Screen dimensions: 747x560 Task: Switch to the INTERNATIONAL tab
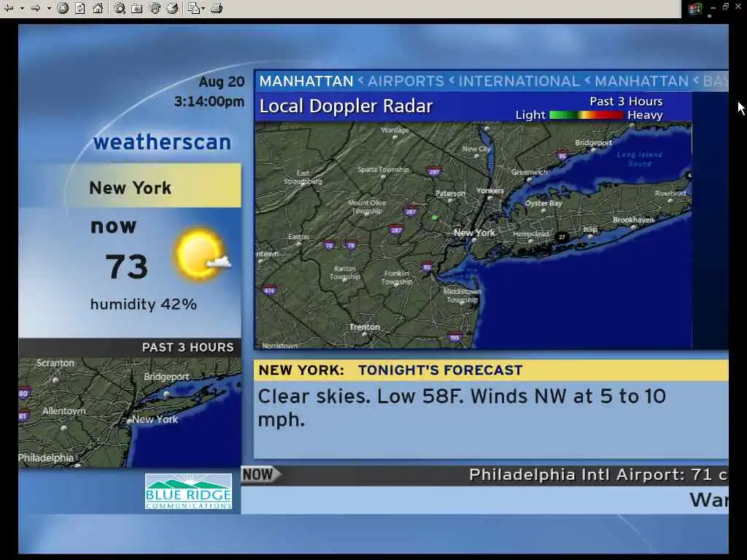tap(519, 82)
